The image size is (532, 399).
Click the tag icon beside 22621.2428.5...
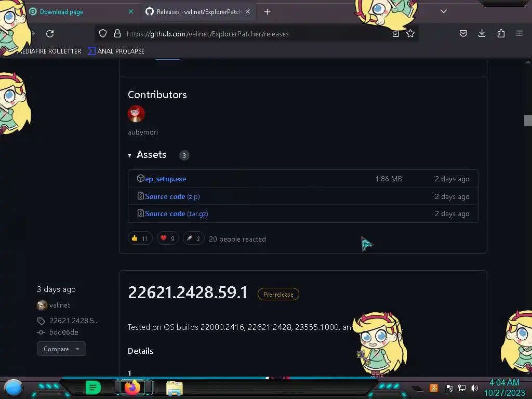tap(41, 321)
